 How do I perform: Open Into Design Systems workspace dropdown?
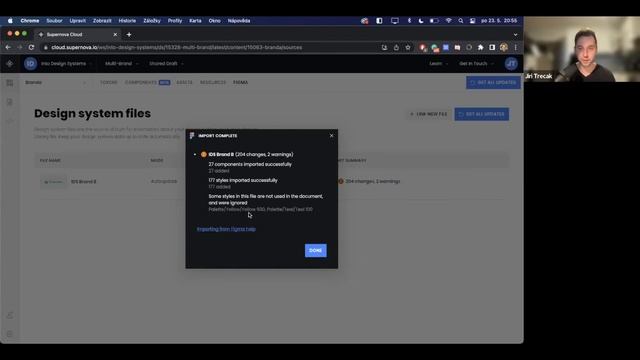point(66,64)
